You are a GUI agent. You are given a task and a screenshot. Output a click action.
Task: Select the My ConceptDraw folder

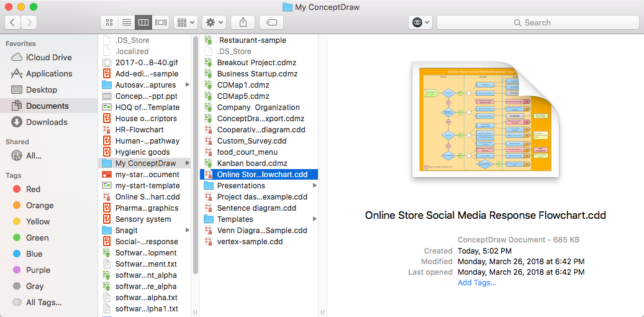(145, 163)
